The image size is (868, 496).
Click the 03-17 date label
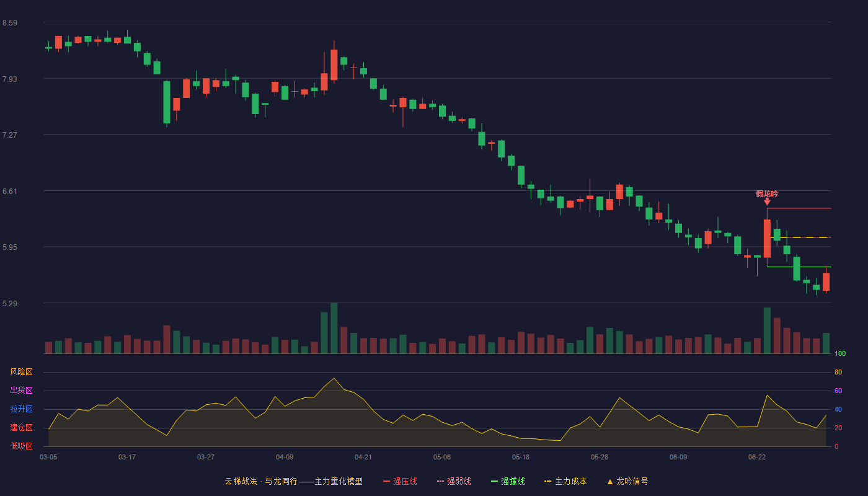(127, 457)
